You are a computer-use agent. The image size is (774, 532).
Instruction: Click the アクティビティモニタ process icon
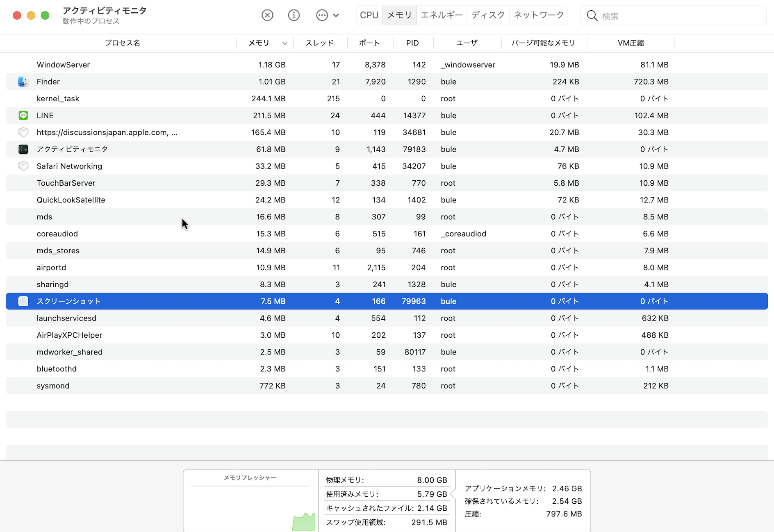(x=23, y=149)
